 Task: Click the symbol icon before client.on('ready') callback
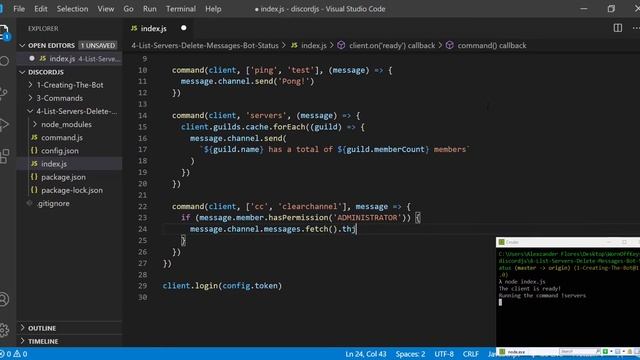click(341, 45)
